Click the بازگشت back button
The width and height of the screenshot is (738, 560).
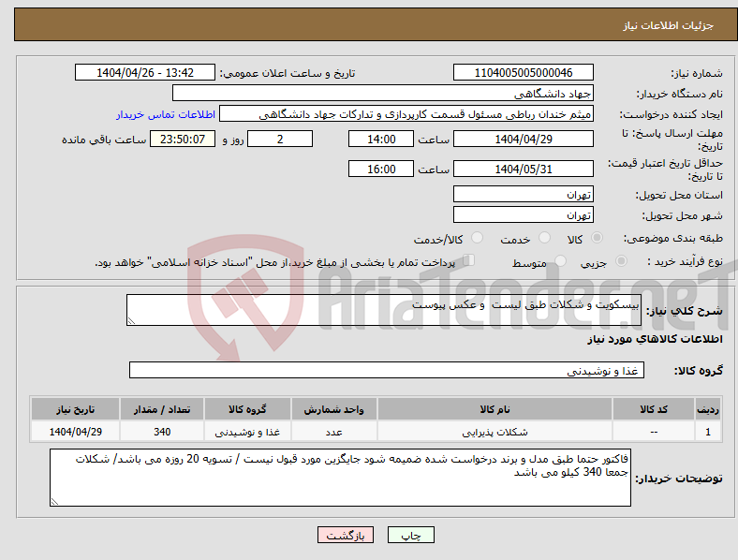[x=346, y=535]
